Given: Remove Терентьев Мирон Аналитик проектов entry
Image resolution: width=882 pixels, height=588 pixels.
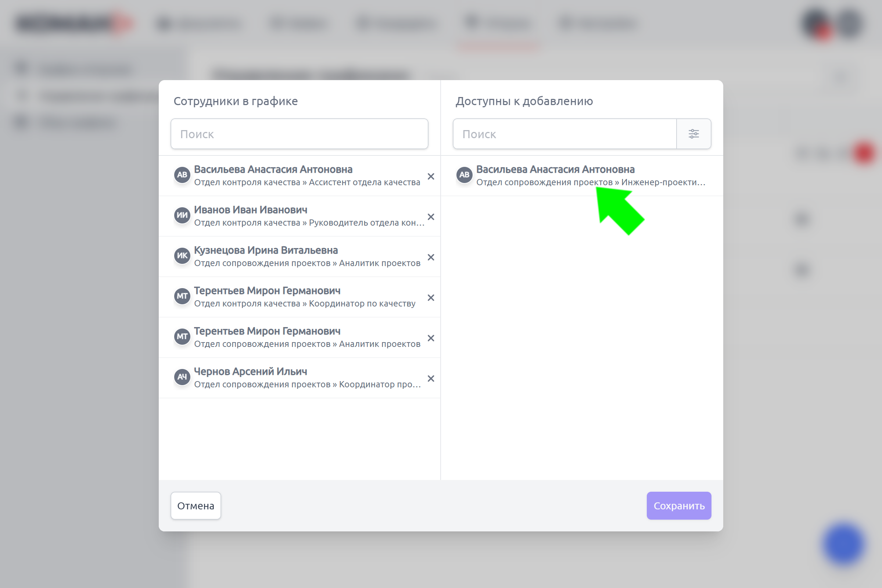Looking at the screenshot, I should (431, 338).
